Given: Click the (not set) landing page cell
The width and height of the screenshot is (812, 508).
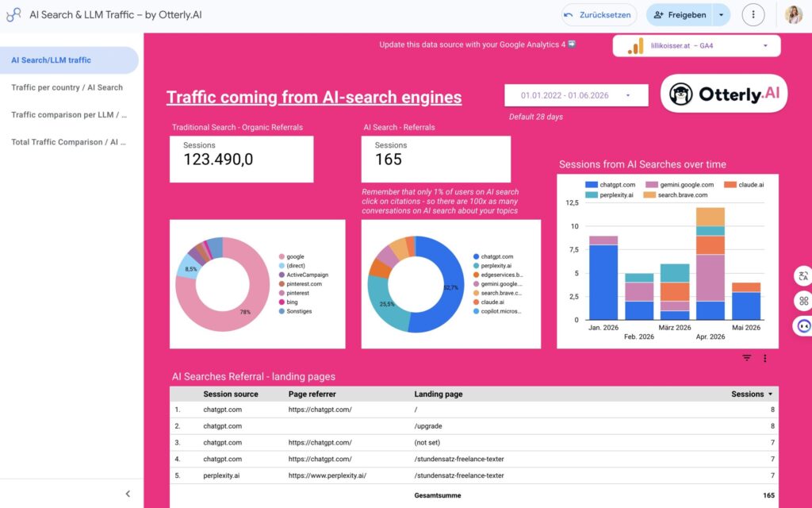Looking at the screenshot, I should click(x=427, y=443).
